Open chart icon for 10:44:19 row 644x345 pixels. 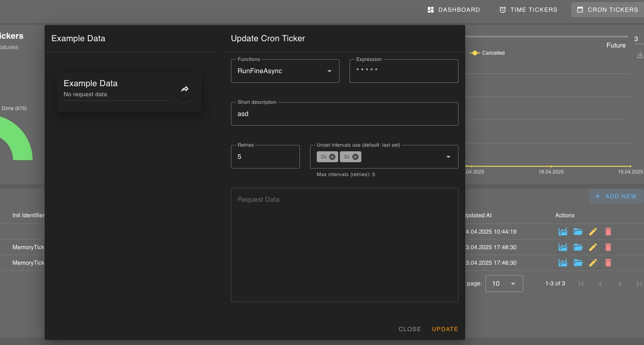[x=563, y=232]
